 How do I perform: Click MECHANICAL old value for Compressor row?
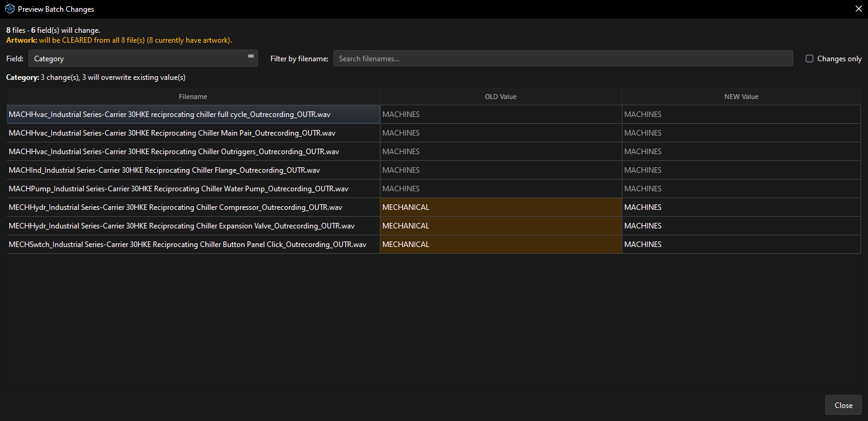(x=501, y=207)
